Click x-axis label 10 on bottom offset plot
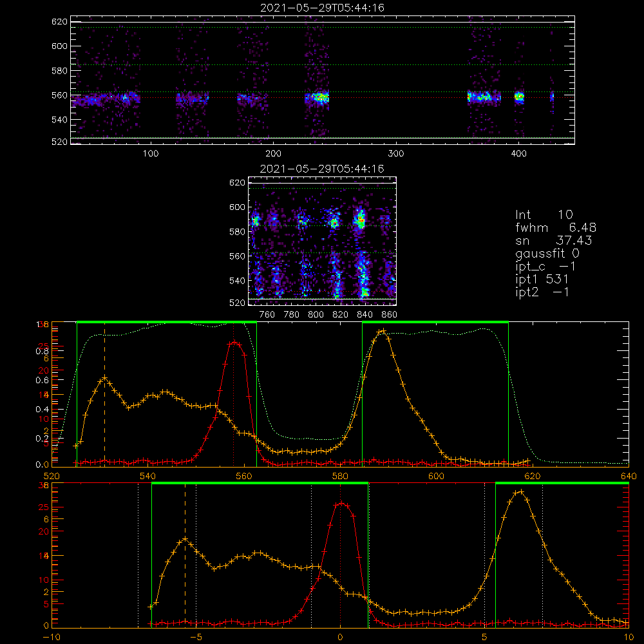 [629, 638]
